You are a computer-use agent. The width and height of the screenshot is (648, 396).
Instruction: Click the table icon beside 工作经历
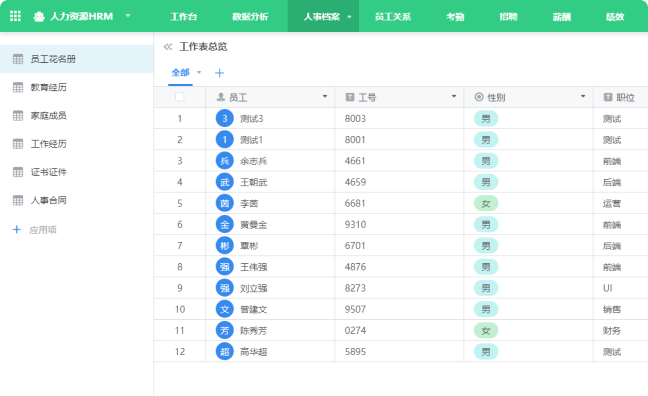click(18, 144)
